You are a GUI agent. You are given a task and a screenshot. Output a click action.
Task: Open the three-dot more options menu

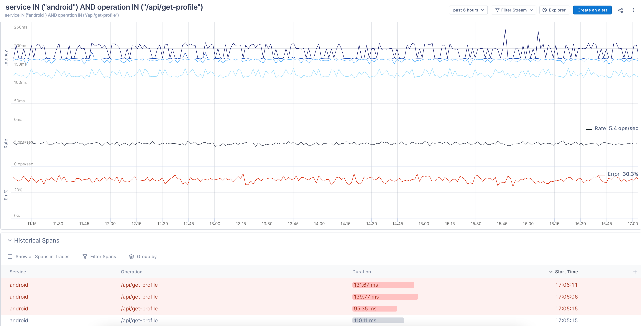click(x=633, y=10)
